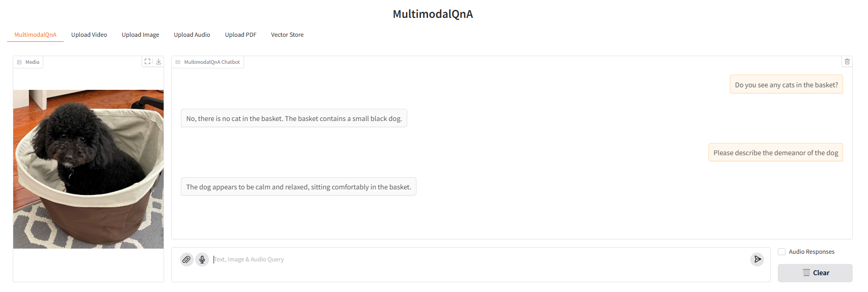Image resolution: width=868 pixels, height=292 pixels.
Task: Switch to the Upload Video tab
Action: (x=89, y=35)
